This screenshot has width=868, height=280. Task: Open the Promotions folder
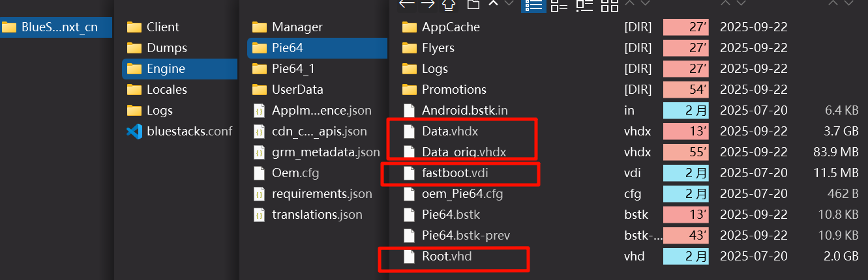point(454,90)
